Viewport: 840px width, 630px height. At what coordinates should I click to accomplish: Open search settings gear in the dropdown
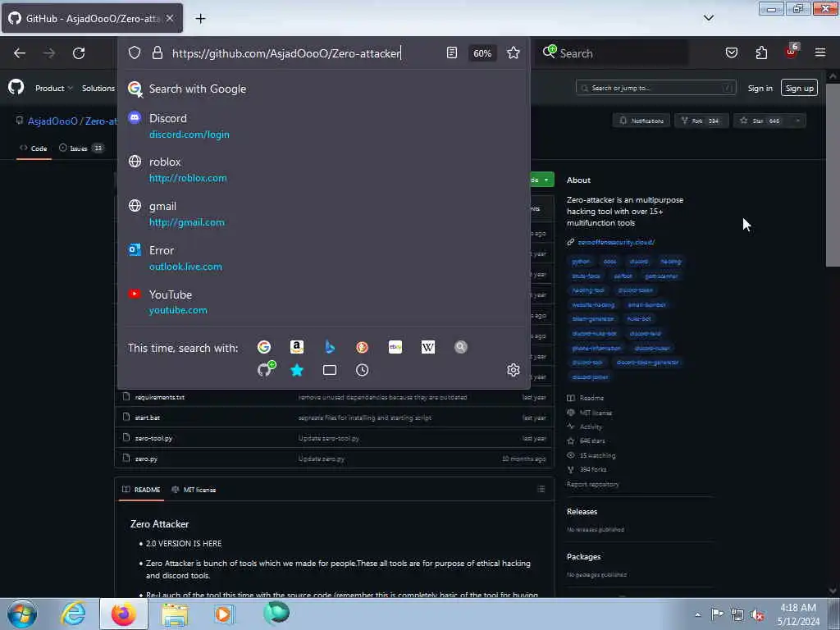pos(514,370)
